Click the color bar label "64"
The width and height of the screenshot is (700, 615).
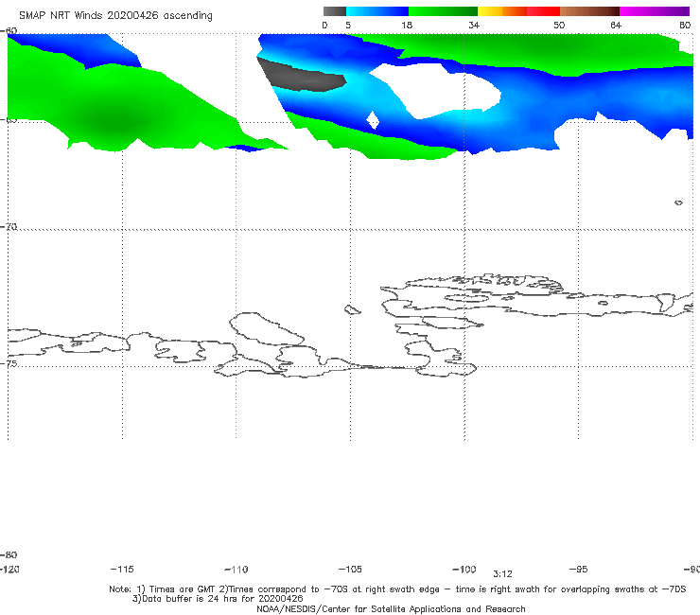616,25
